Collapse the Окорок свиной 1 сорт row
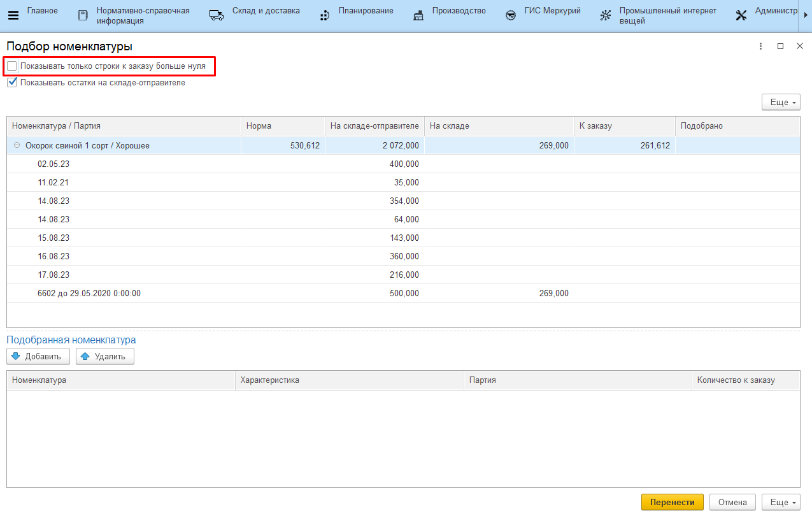The image size is (812, 516). 17,146
